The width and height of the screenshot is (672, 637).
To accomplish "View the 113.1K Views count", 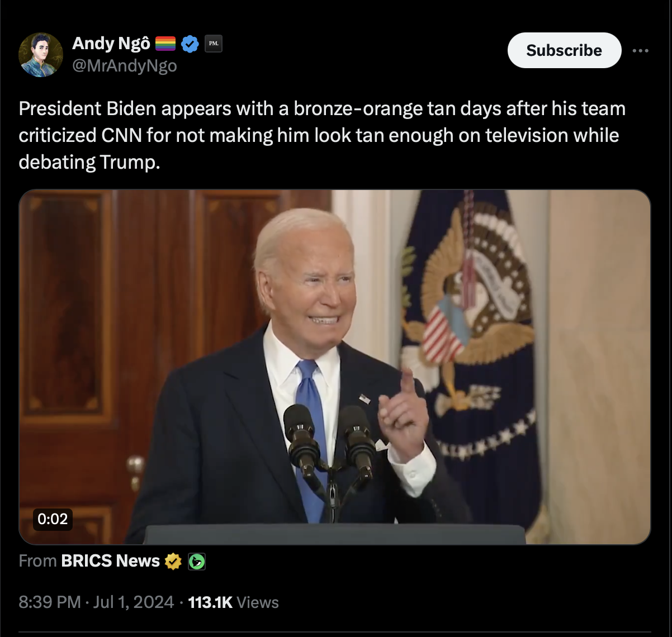I will [x=233, y=602].
